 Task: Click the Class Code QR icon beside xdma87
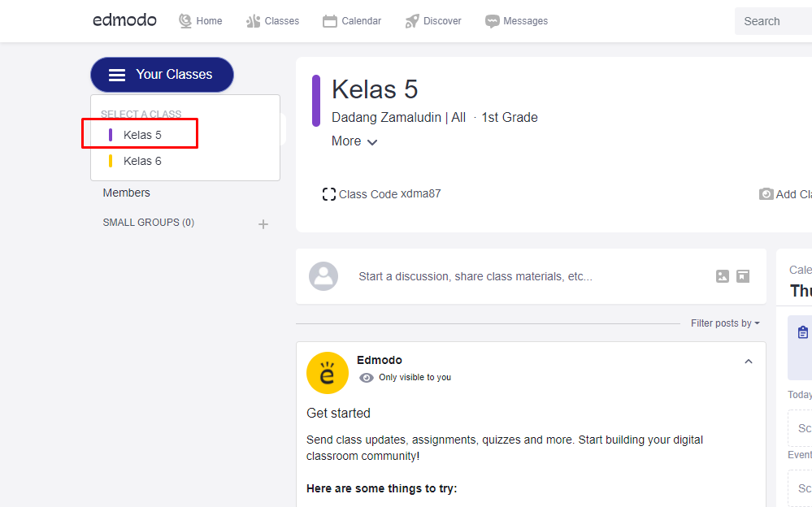coord(328,193)
